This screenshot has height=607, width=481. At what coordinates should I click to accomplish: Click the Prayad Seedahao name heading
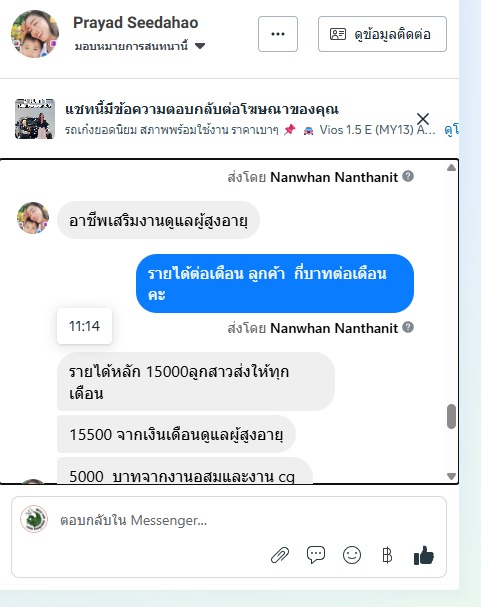pyautogui.click(x=135, y=22)
